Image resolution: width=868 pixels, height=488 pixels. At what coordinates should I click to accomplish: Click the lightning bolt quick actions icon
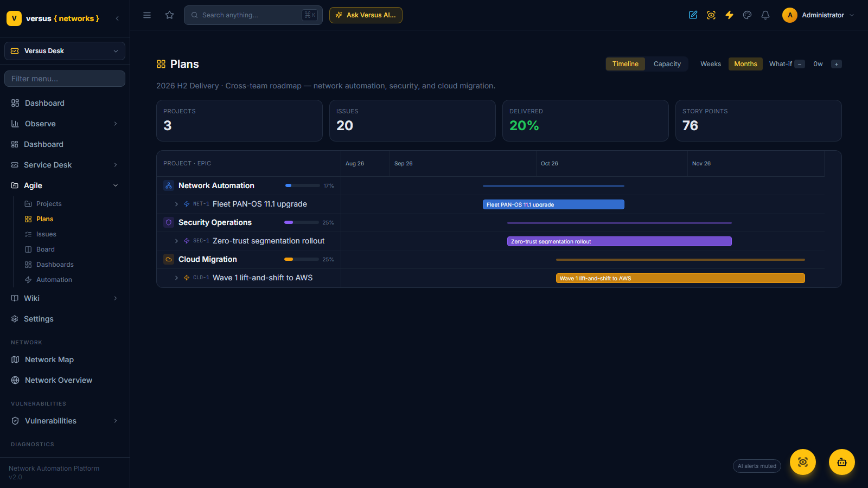(x=729, y=15)
